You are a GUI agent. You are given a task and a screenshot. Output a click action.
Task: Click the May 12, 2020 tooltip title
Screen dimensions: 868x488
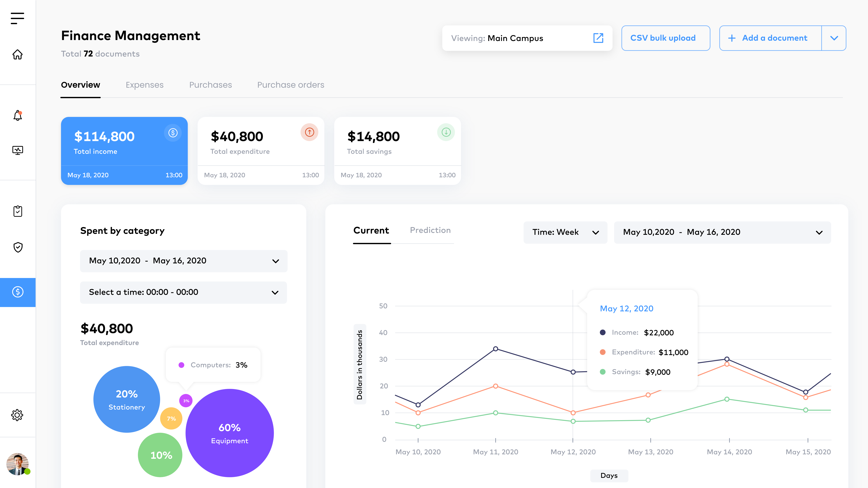tap(626, 309)
